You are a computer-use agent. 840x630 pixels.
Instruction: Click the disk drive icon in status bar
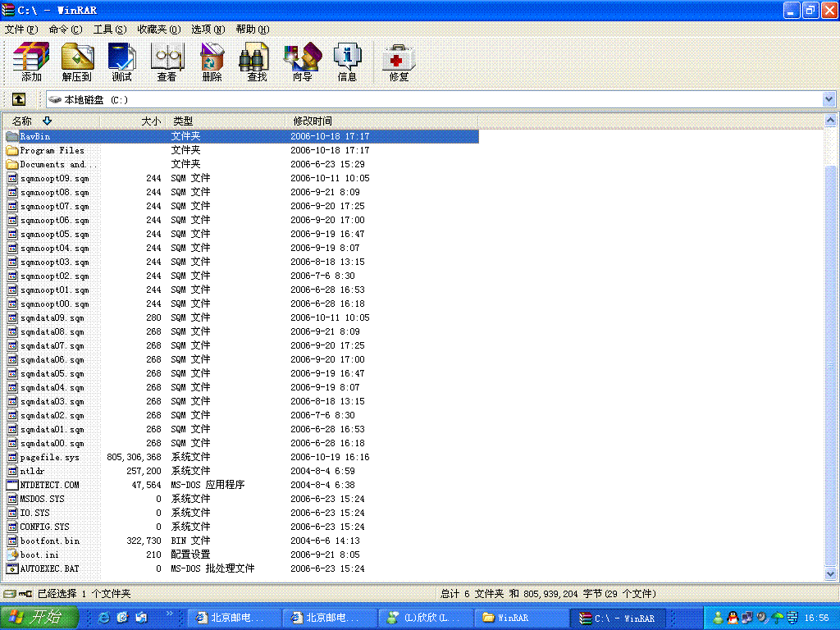[x=10, y=594]
